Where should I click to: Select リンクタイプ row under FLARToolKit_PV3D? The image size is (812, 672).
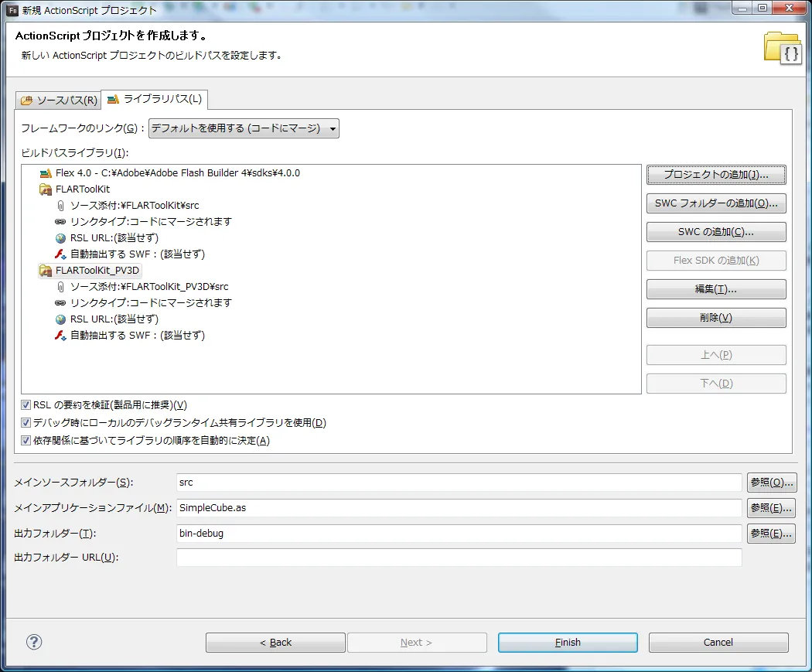coord(152,303)
